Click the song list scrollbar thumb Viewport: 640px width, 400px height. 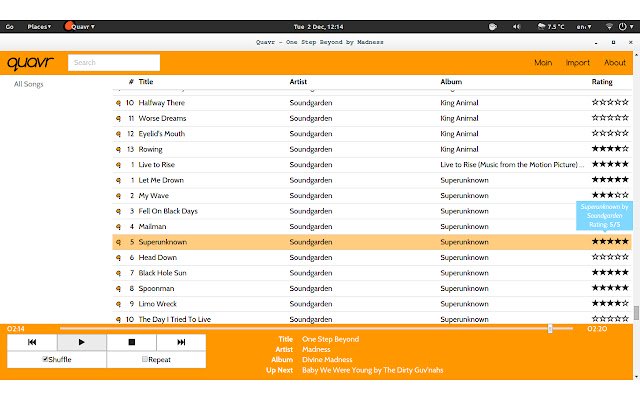coord(636,313)
